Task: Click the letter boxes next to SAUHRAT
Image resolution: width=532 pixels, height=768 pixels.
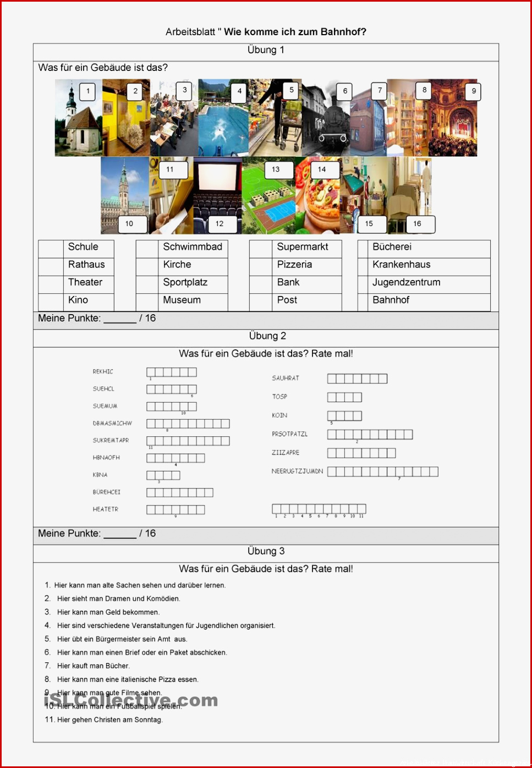Action: (x=358, y=378)
